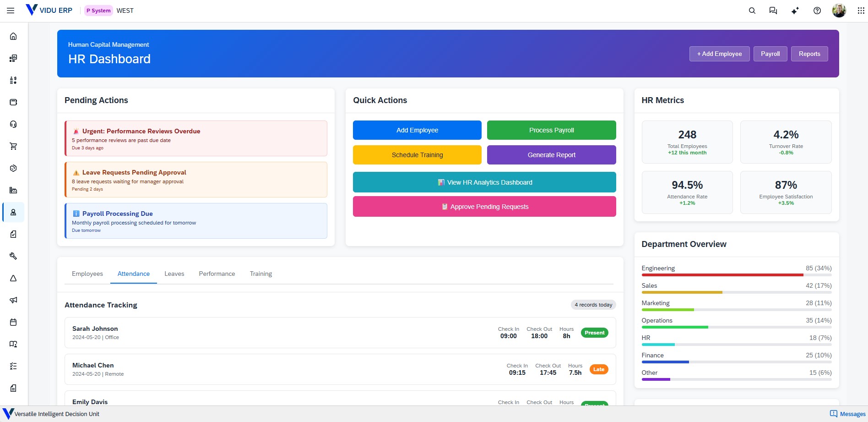868x422 pixels.
Task: Open the Messages link in the footer
Action: tap(848, 414)
